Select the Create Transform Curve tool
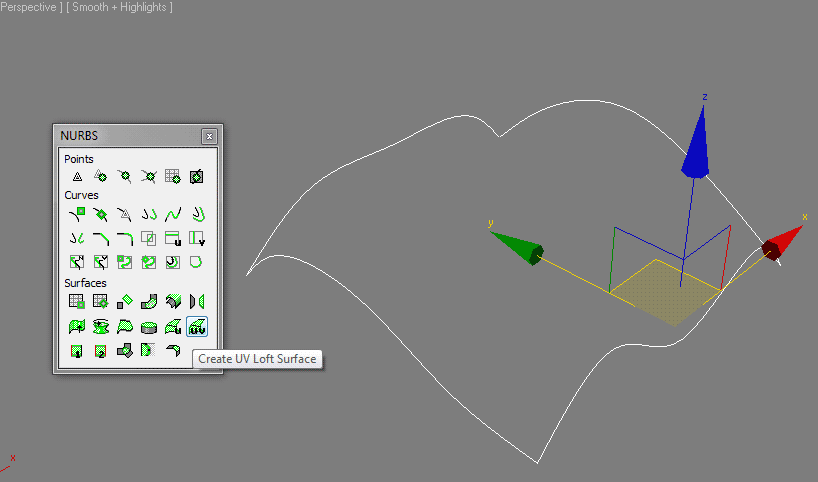 [149, 214]
